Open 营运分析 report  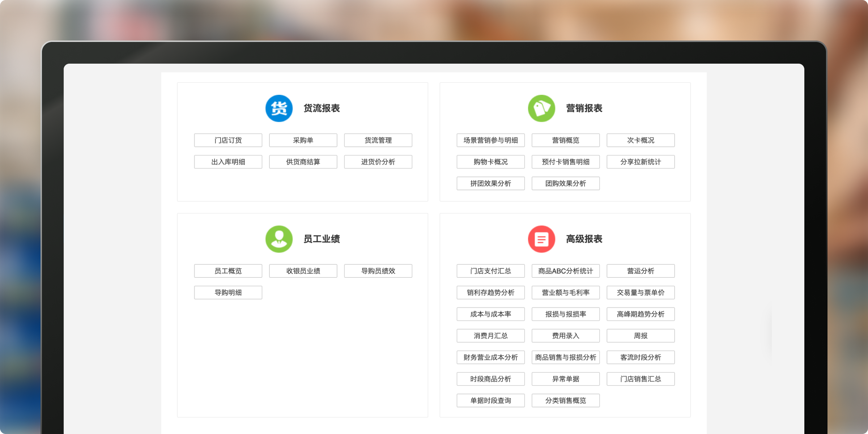[x=641, y=271]
